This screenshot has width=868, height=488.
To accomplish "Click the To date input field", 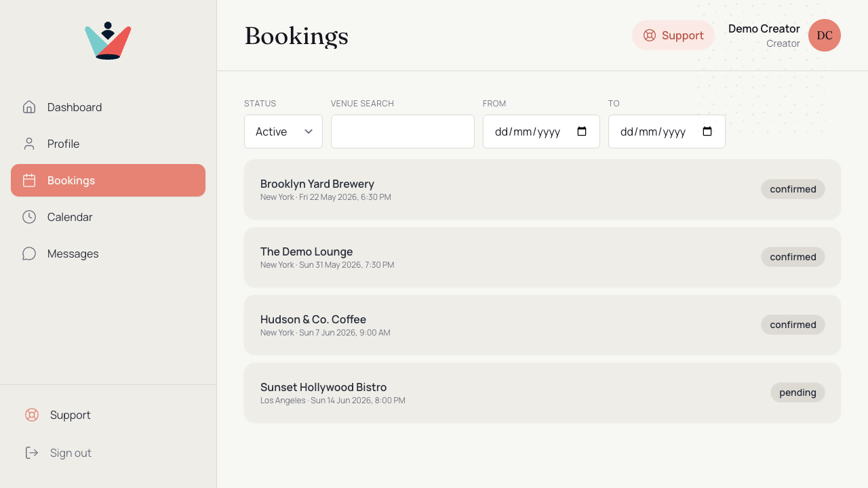I will point(667,131).
